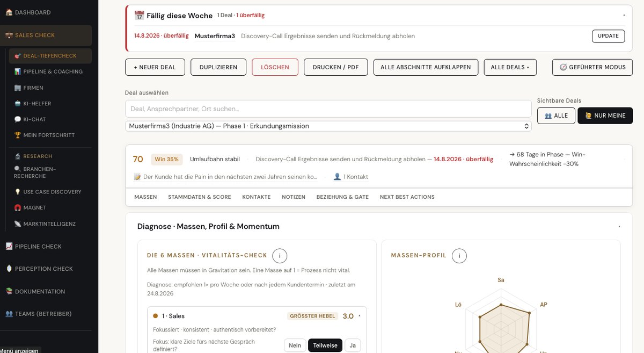Image resolution: width=644 pixels, height=353 pixels.
Task: Go to the Notizen tab
Action: click(x=294, y=197)
